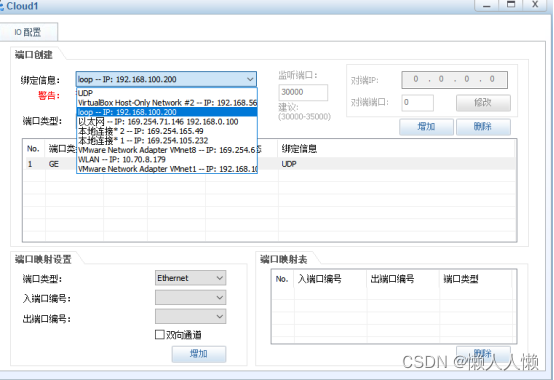This screenshot has height=380, width=554.
Task: Click 增加 button beside 删除 in port creation
Action: 426,126
